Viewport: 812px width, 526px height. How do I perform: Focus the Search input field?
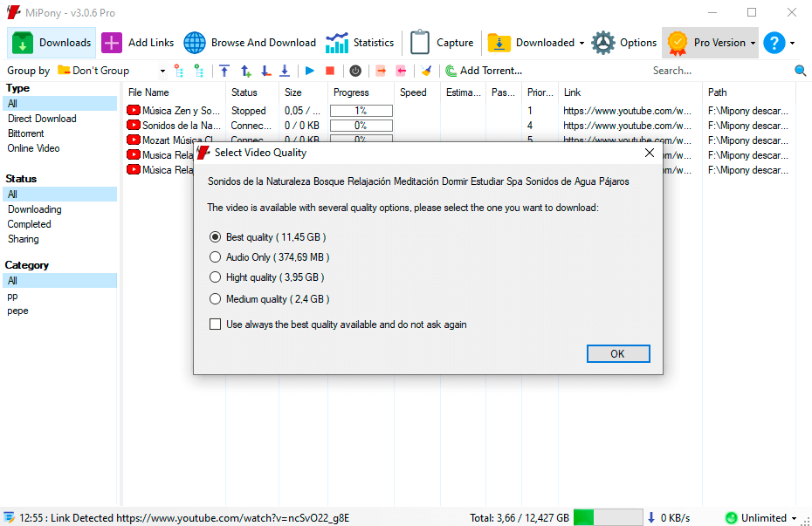pos(719,71)
